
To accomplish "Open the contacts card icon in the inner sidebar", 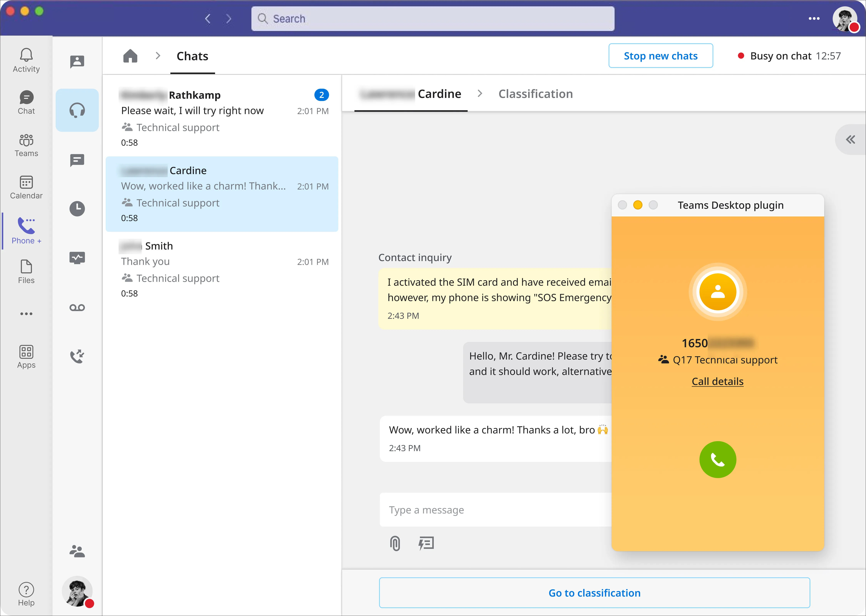I will click(77, 61).
